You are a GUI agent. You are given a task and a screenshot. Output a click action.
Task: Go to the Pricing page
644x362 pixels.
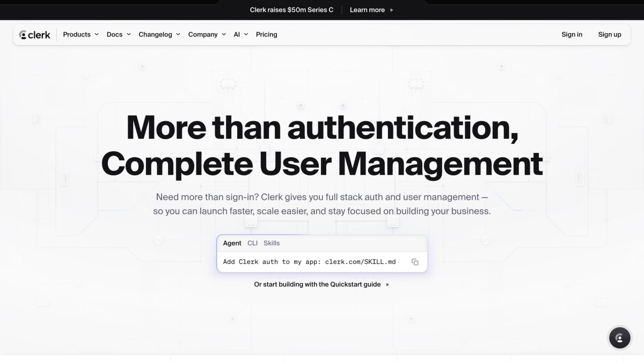[x=267, y=34]
